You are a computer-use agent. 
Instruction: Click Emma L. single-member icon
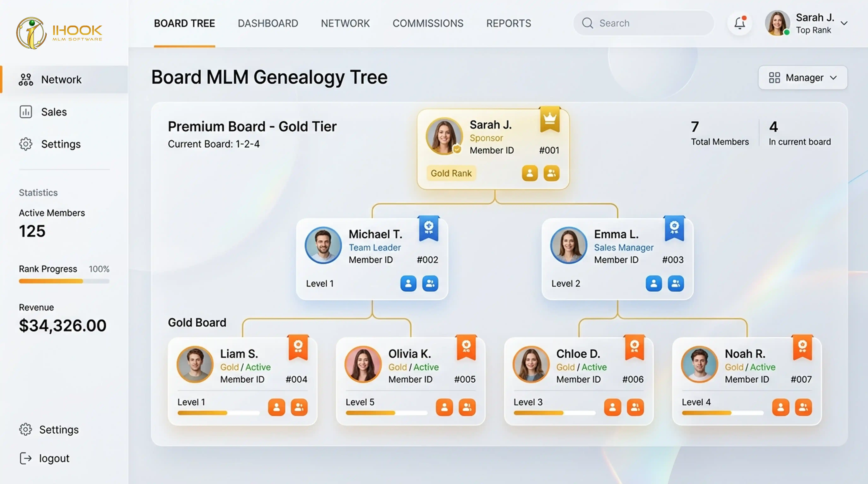(654, 283)
